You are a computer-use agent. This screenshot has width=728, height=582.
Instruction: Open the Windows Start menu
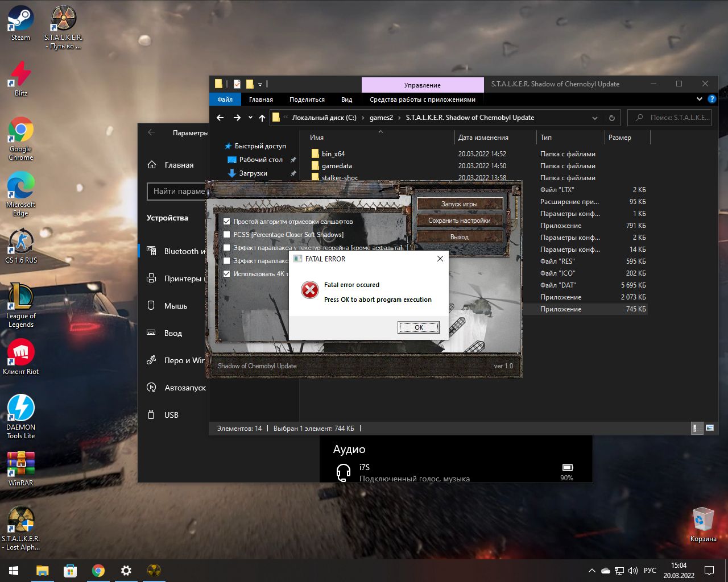click(x=14, y=570)
